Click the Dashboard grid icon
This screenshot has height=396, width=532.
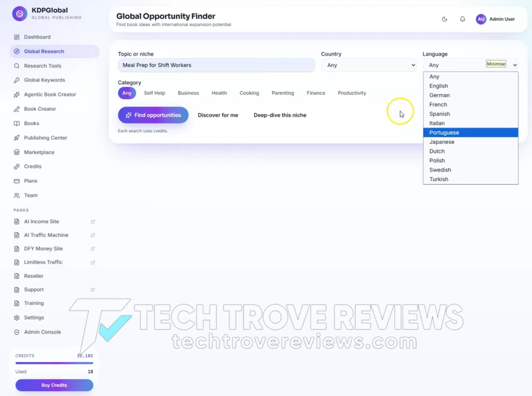tap(17, 37)
